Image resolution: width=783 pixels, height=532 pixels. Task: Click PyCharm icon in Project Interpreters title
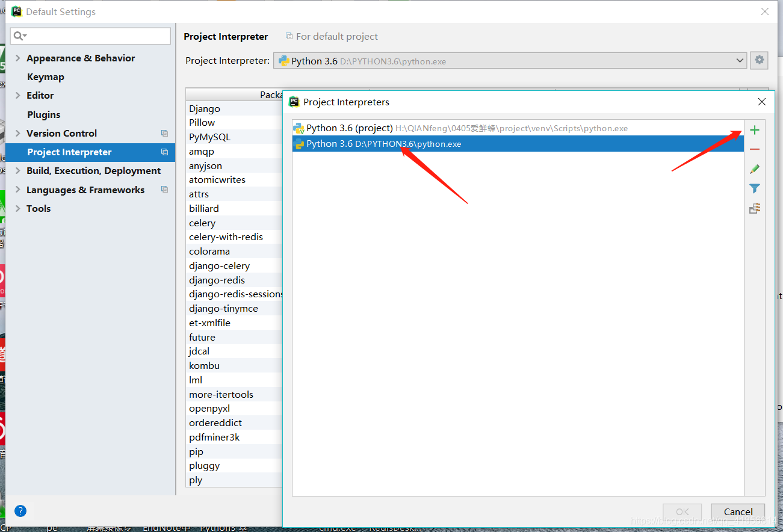[x=294, y=102]
